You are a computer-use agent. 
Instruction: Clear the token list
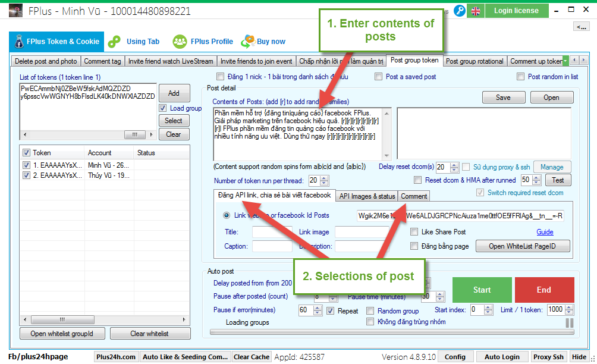point(174,134)
